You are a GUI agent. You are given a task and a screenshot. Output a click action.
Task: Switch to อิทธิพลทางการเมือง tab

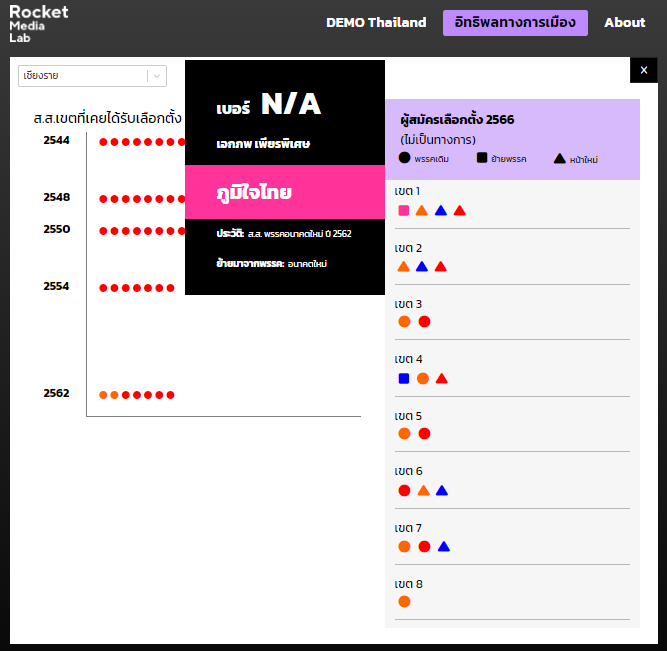[x=515, y=23]
